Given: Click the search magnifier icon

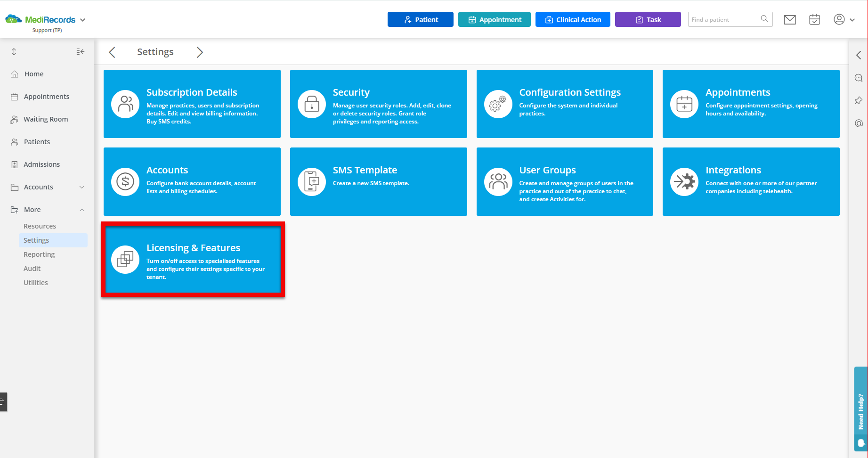Looking at the screenshot, I should [x=764, y=19].
